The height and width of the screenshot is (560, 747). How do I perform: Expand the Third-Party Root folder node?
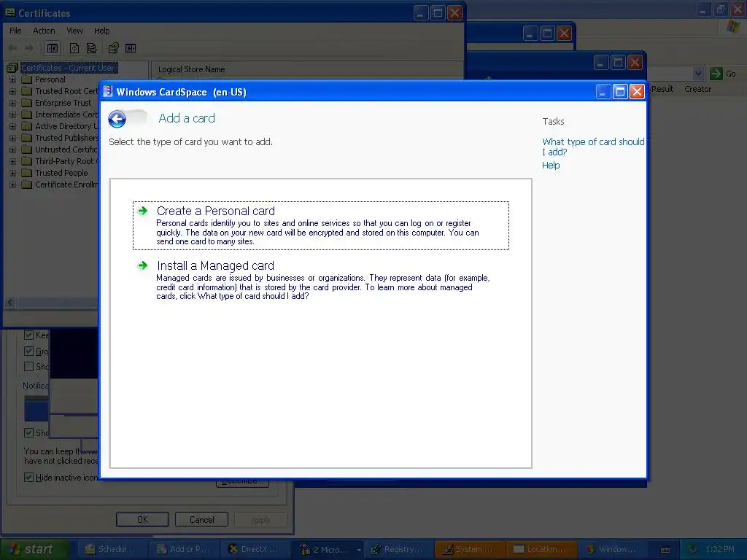[x=12, y=161]
